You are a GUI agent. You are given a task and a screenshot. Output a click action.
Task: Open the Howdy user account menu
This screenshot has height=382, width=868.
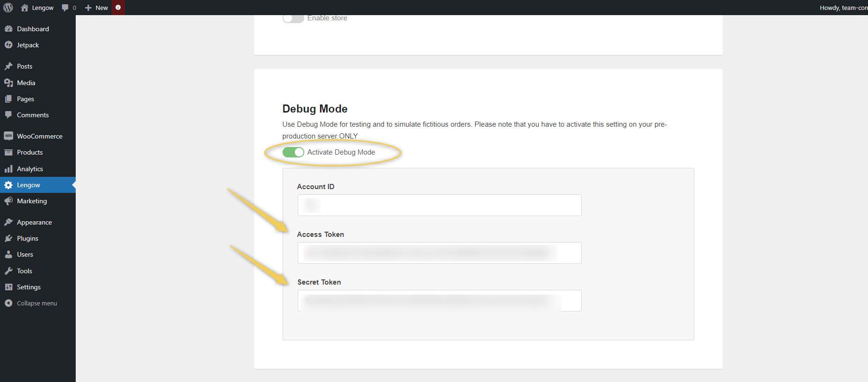842,8
